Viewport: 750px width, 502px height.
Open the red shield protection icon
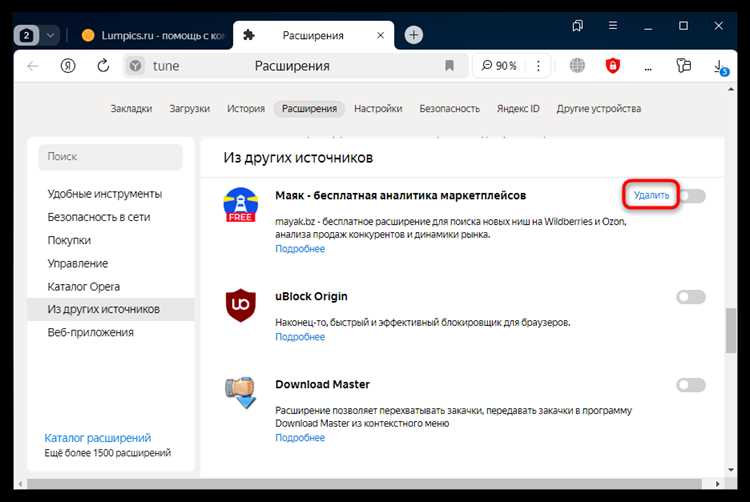(613, 65)
